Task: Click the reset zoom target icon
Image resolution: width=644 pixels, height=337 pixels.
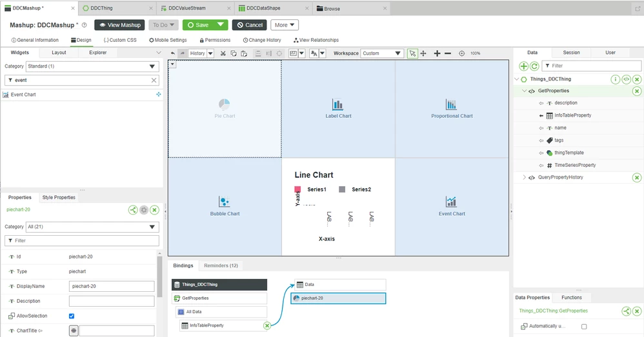Action: [x=461, y=53]
